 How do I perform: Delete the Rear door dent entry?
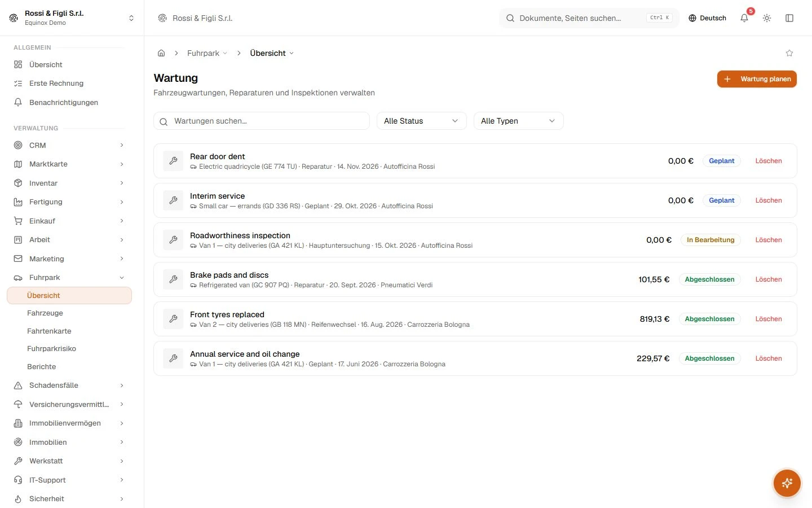(769, 161)
